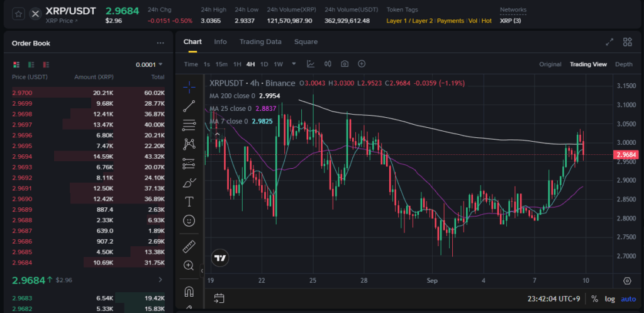Switch to the Chart tab
Image resolution: width=644 pixels, height=313 pixels.
coord(192,42)
